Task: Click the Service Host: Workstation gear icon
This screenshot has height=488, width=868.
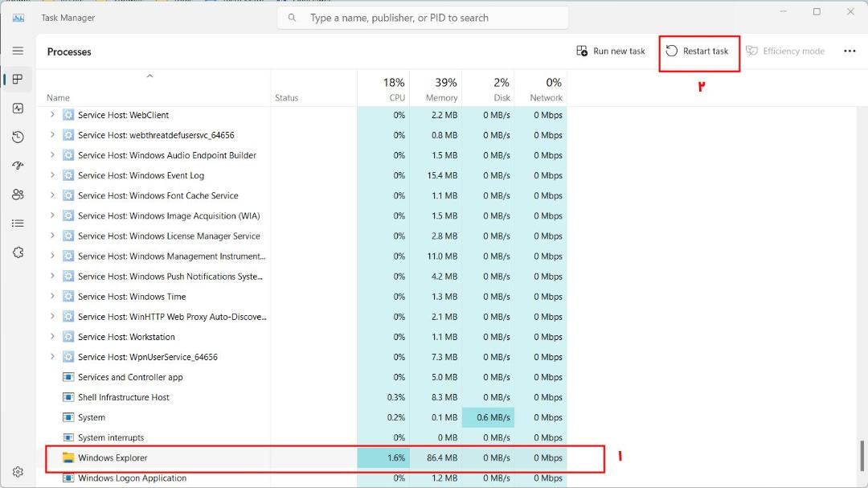Action: tap(68, 337)
